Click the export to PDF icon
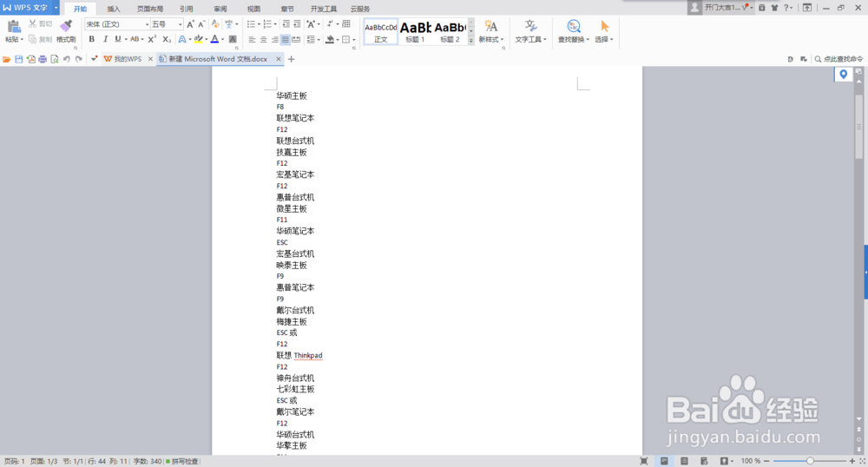 click(x=31, y=59)
